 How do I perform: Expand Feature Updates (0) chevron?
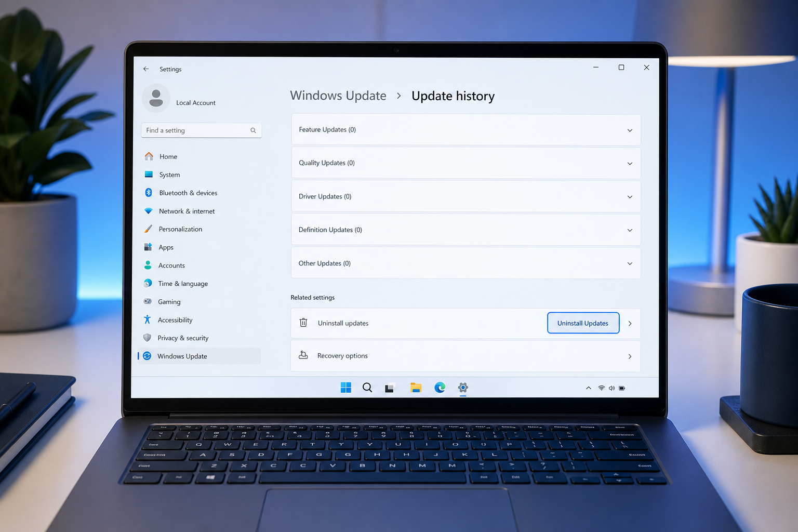[630, 130]
